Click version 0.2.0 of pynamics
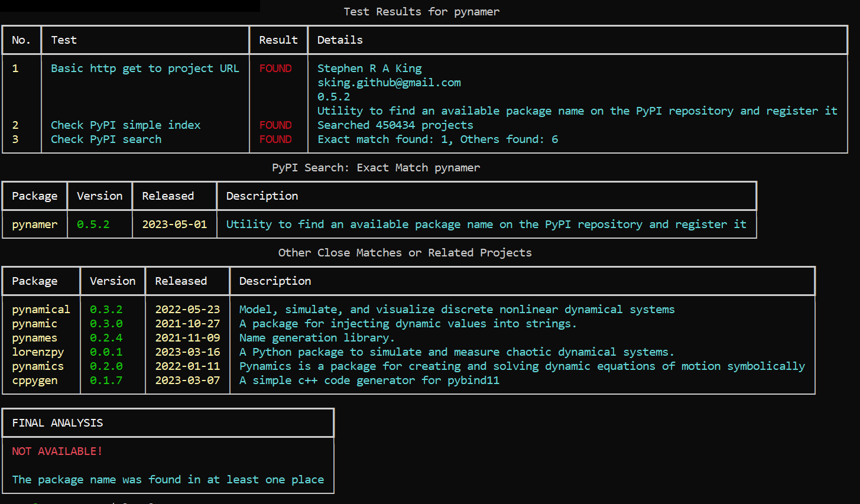The height and width of the screenshot is (504, 860). 106,366
